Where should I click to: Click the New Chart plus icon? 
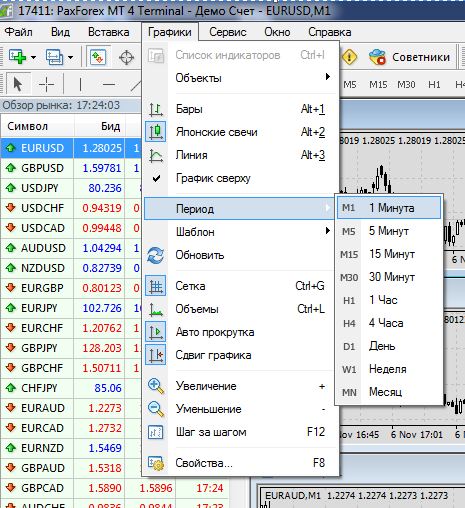17,57
